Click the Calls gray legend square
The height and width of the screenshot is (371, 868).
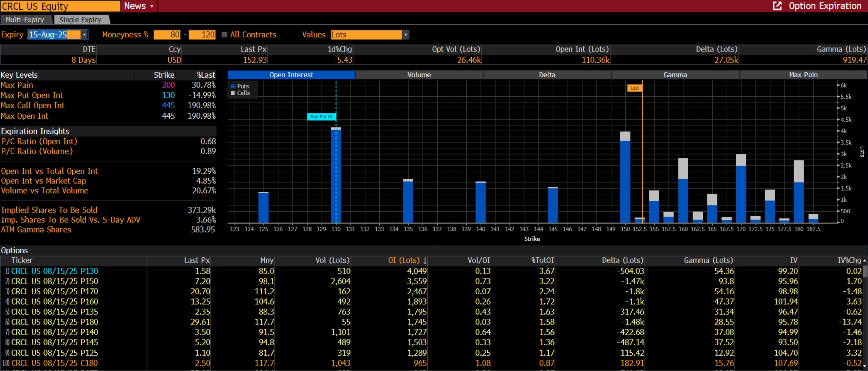point(233,93)
